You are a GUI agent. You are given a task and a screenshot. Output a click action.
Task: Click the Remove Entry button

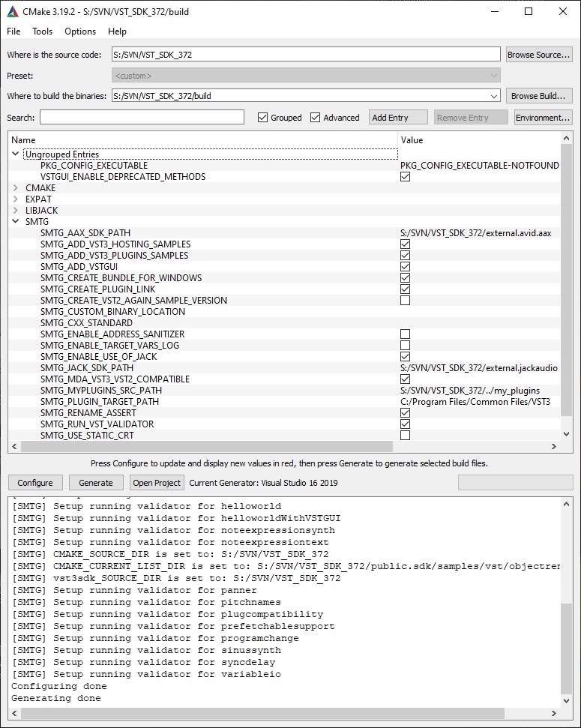click(471, 118)
